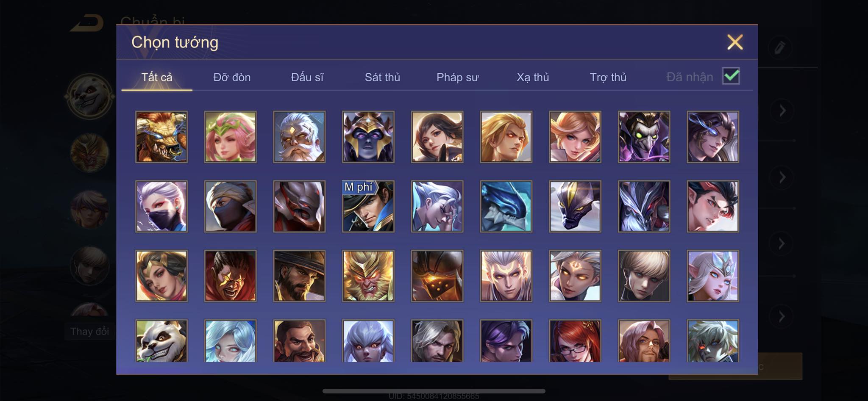Choose the red-haired hero with glasses

575,341
